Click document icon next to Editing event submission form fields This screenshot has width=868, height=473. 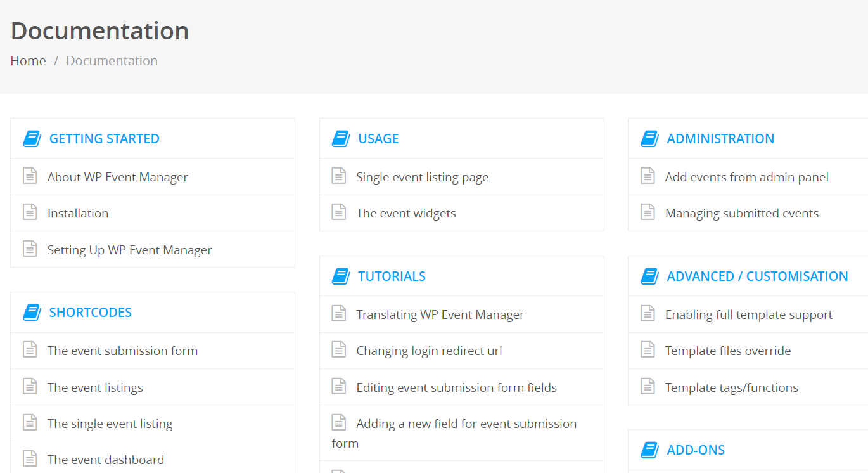point(339,386)
